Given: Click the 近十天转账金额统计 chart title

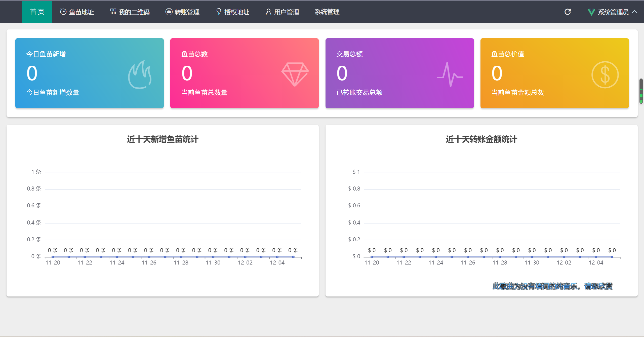Looking at the screenshot, I should (x=481, y=139).
